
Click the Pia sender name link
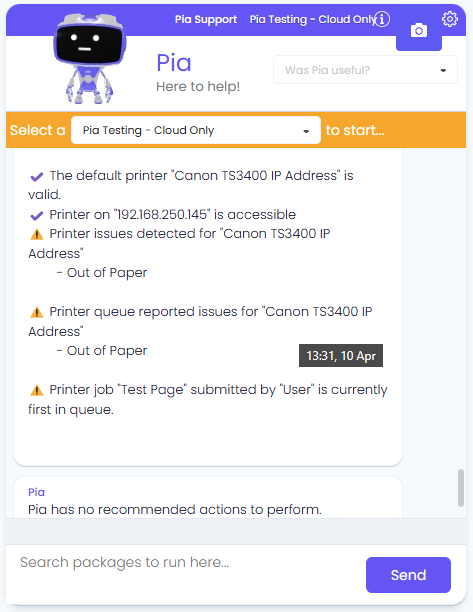[36, 492]
